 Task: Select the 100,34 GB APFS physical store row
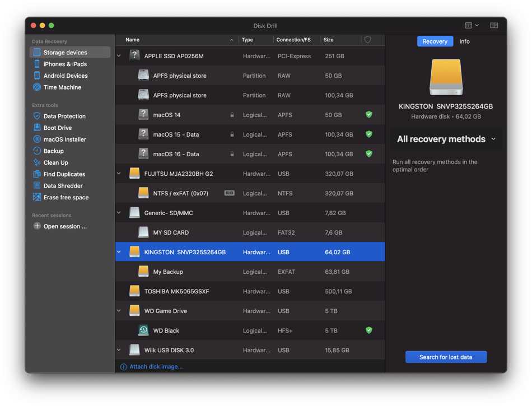(x=250, y=95)
